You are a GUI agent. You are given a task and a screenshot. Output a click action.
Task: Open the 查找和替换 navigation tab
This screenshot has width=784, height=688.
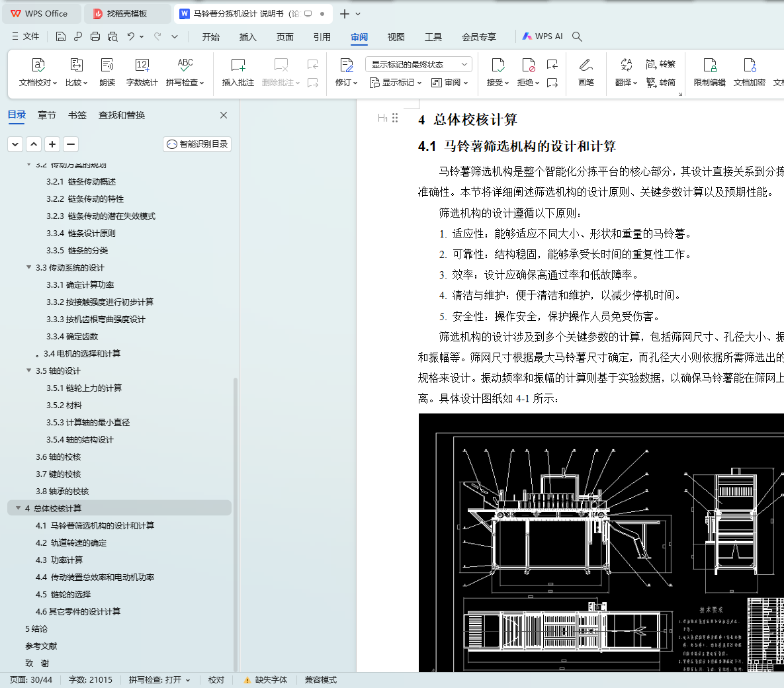tap(122, 116)
